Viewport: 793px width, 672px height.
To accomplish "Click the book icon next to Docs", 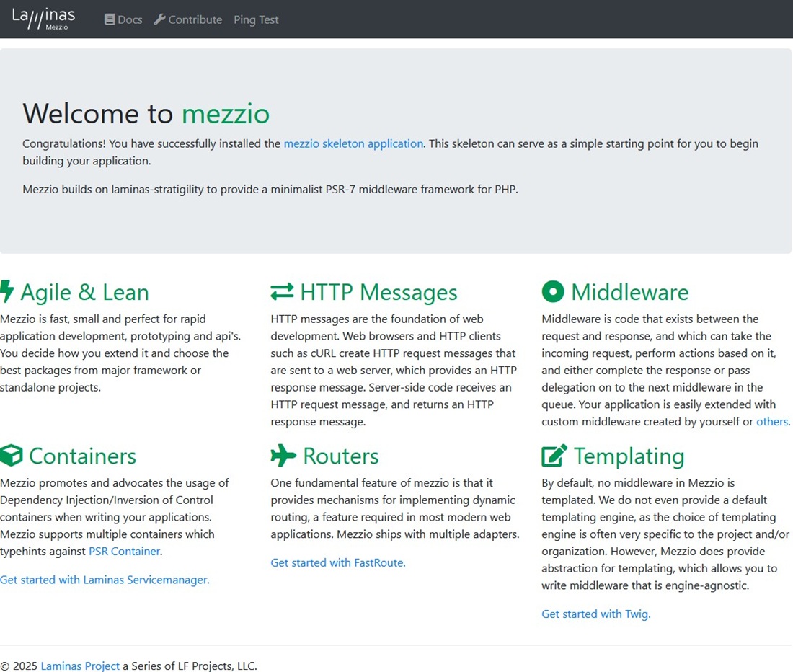I will 110,19.
